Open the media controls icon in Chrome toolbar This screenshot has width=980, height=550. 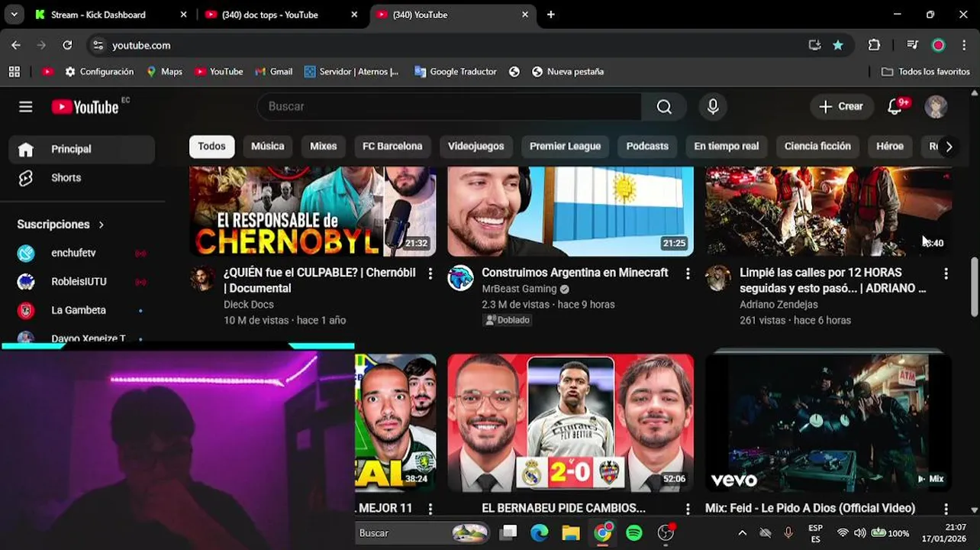point(912,45)
